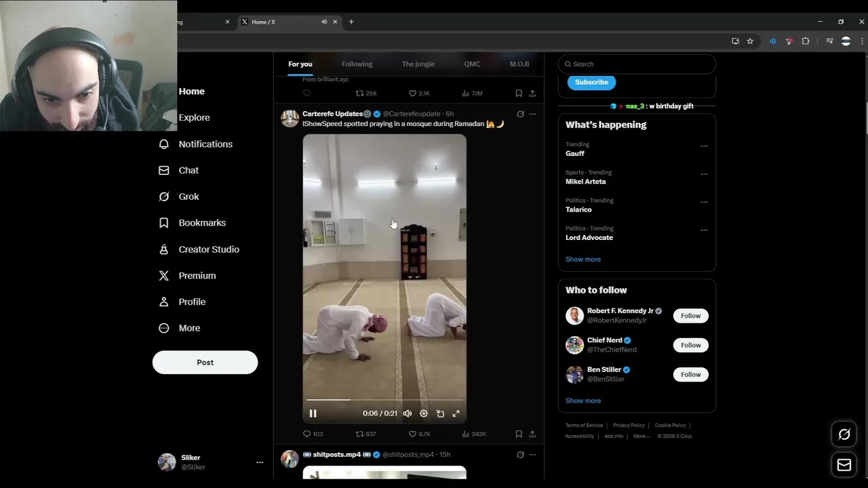
Task: Open the browser extensions puzzle icon
Action: [806, 41]
